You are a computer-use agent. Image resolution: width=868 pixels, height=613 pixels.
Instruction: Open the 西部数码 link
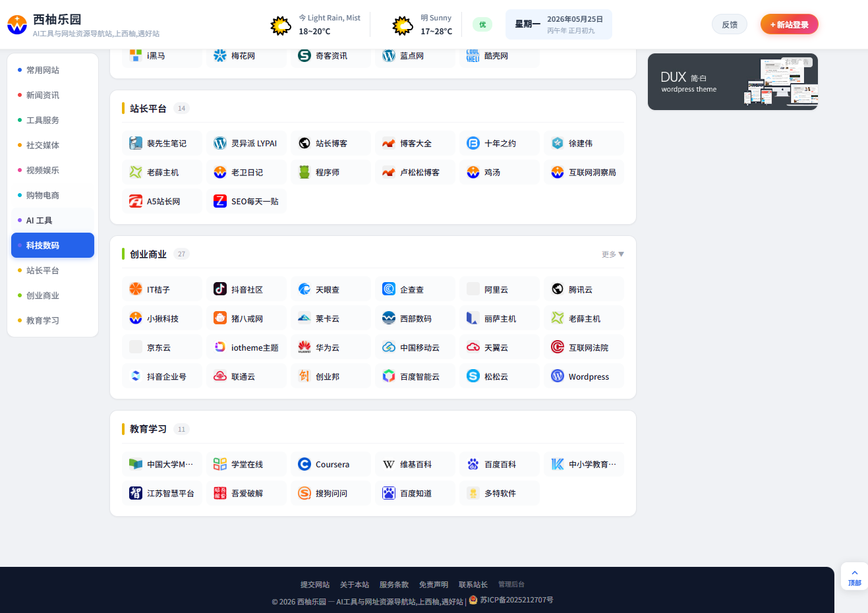click(416, 318)
